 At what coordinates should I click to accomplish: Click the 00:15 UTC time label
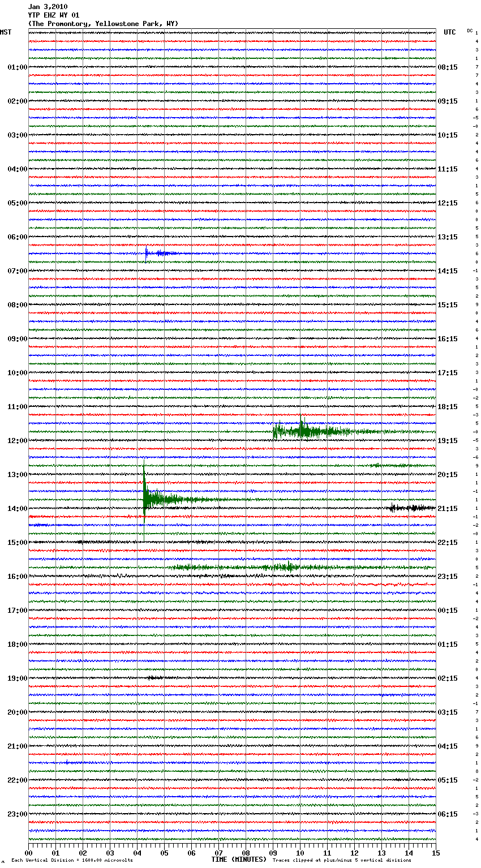(x=448, y=611)
